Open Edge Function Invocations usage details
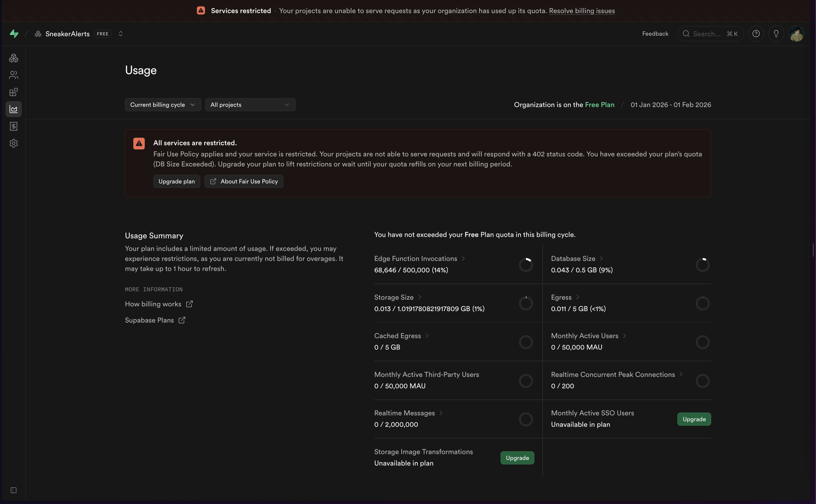The width and height of the screenshot is (816, 504). point(416,259)
